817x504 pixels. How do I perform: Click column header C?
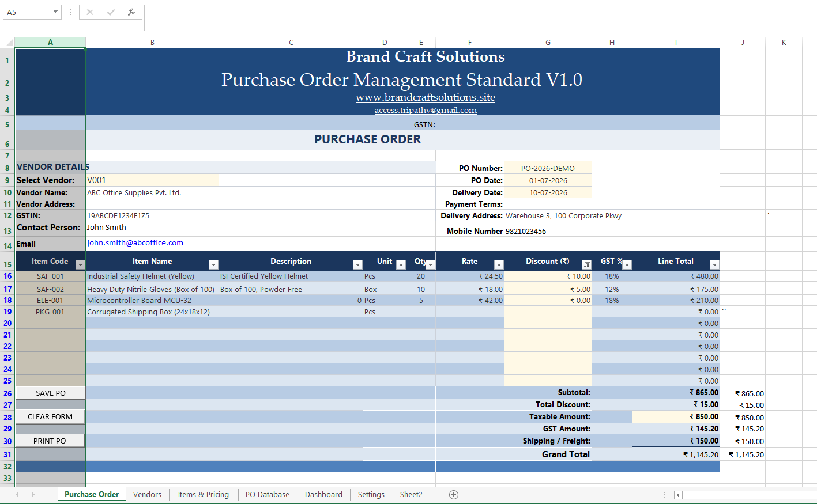291,43
